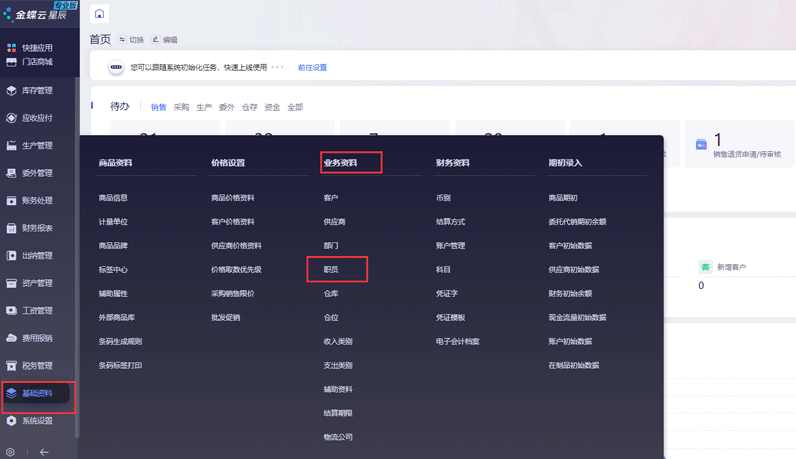Open 币别 under 财务资料
796x459 pixels.
[x=443, y=198]
